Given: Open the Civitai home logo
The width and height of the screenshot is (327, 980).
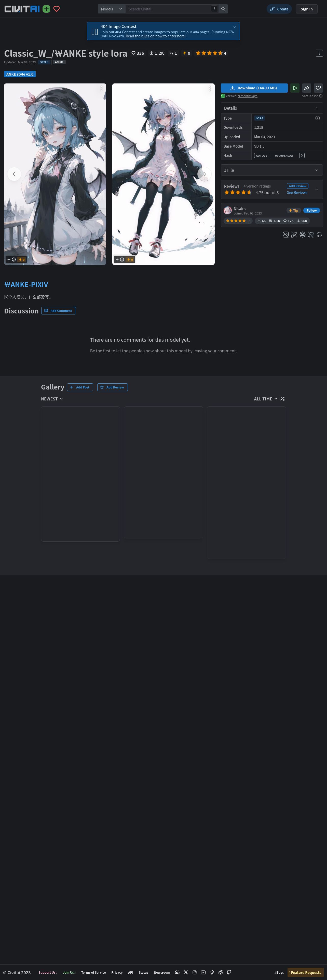Looking at the screenshot, I should tap(22, 9).
